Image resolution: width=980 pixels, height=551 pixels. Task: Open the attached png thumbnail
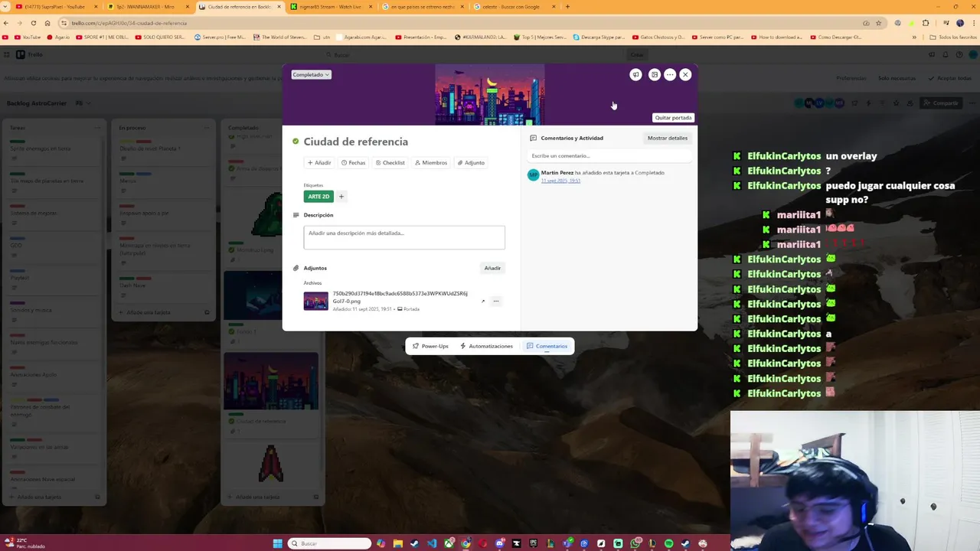(315, 301)
